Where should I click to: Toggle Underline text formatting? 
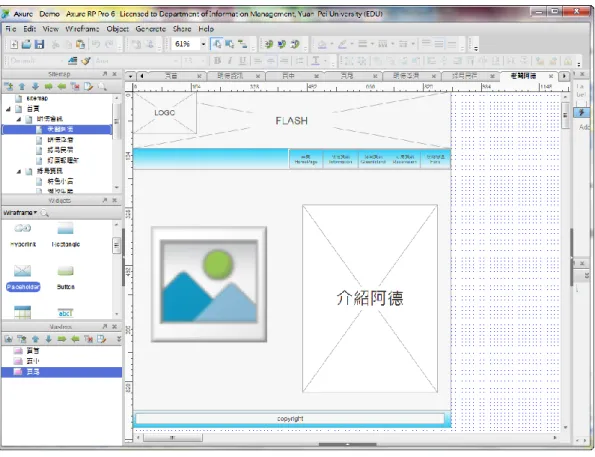click(x=242, y=61)
